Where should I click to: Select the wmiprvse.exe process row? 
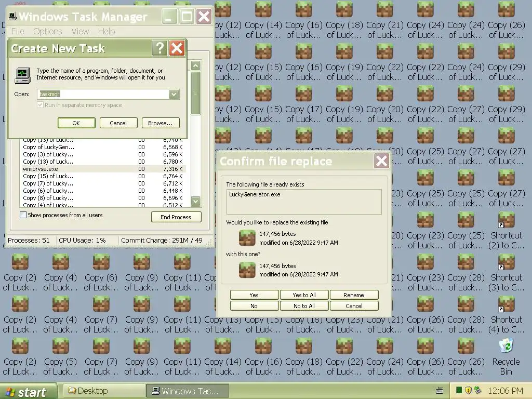(103, 169)
